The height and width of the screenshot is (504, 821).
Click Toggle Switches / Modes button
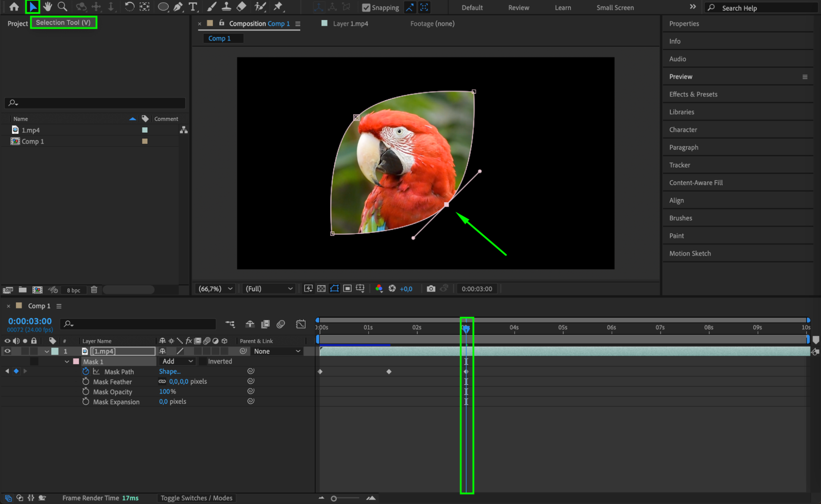pyautogui.click(x=196, y=498)
